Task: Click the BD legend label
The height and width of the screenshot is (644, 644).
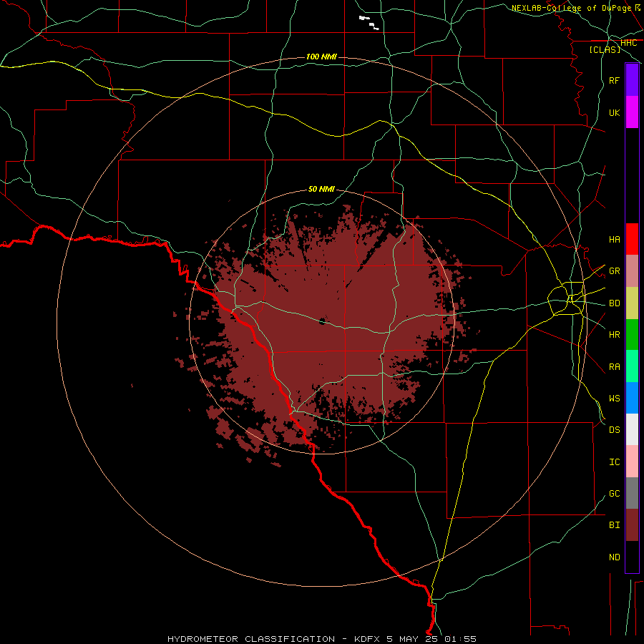Action: 615,303
